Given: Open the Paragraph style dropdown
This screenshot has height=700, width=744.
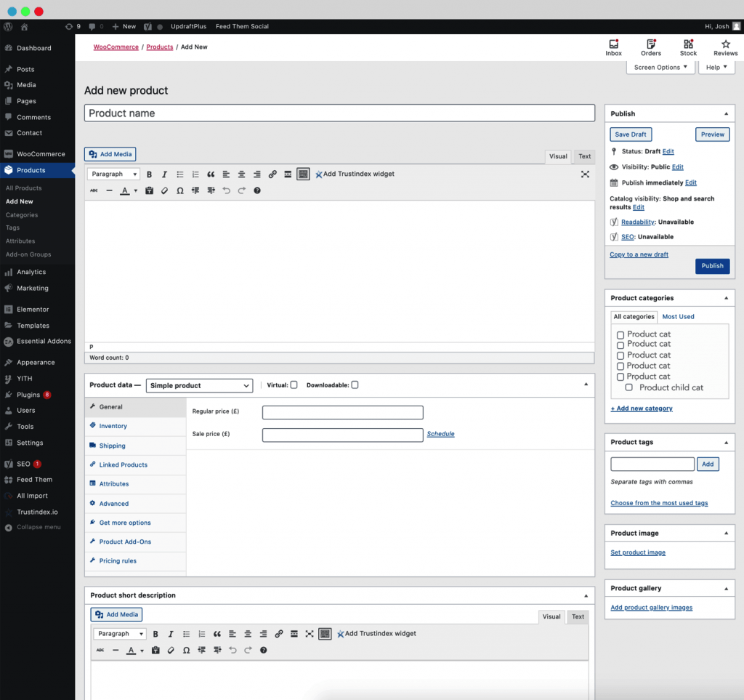Looking at the screenshot, I should [x=113, y=174].
